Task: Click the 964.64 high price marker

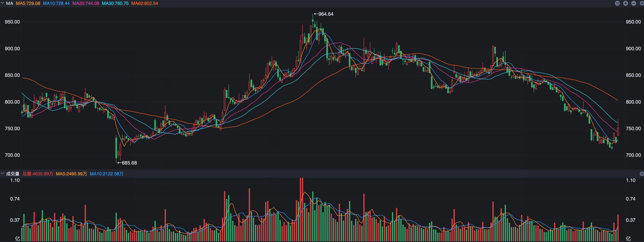Action: click(x=324, y=14)
